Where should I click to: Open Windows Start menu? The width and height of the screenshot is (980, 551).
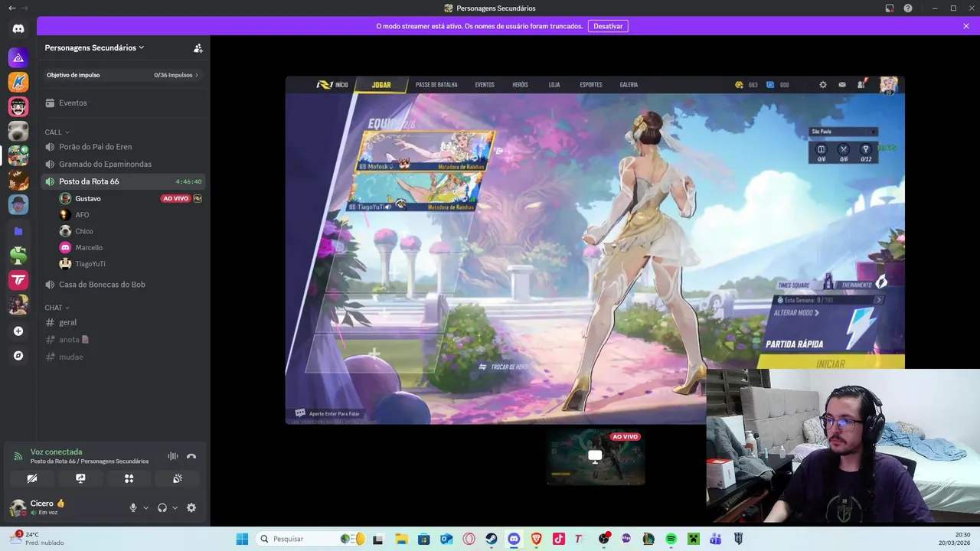[242, 539]
